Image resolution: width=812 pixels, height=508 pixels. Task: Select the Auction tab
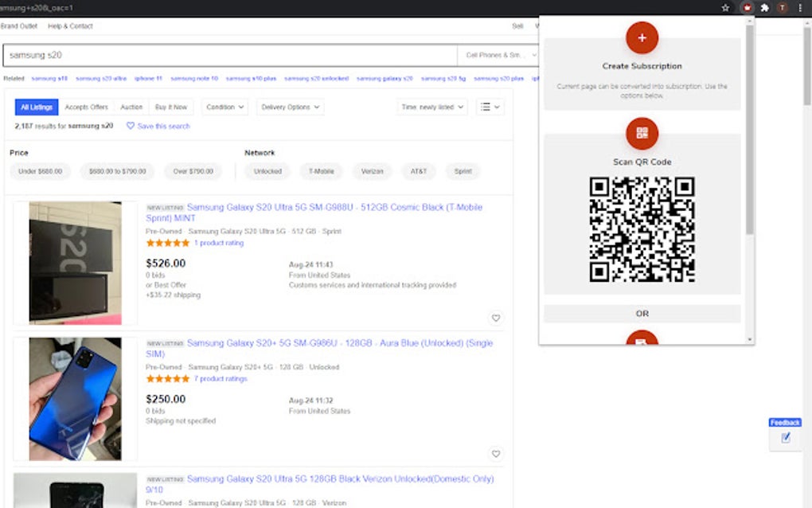coord(131,107)
